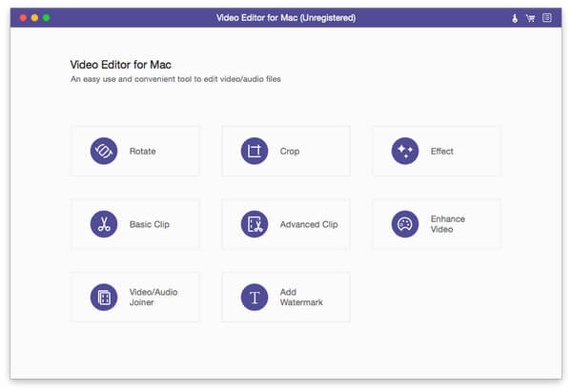Click the 'An easy use and convenient tool' subtitle
572x392 pixels.
tap(175, 79)
